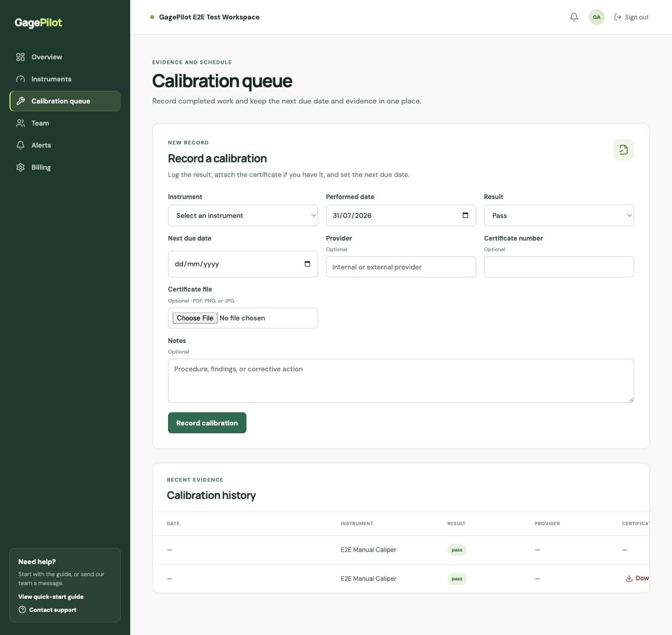Click the Team people icon
This screenshot has width=672, height=635.
[x=20, y=123]
